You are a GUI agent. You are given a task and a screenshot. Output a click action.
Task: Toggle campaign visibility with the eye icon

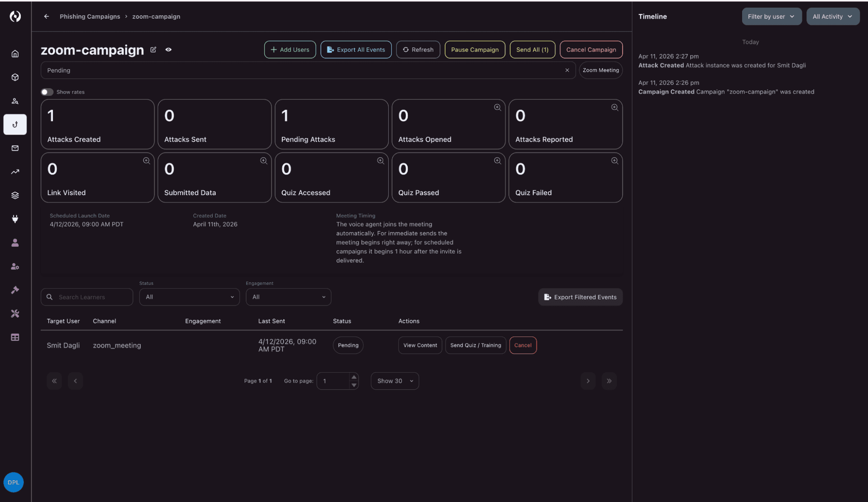(x=168, y=50)
